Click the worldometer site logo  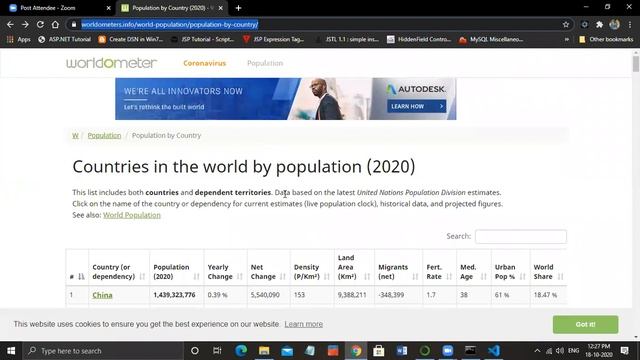coord(111,63)
